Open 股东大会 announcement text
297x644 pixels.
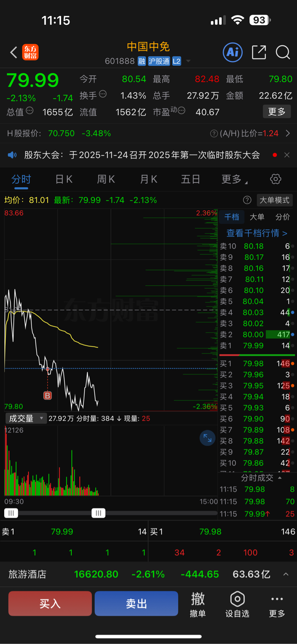click(142, 155)
